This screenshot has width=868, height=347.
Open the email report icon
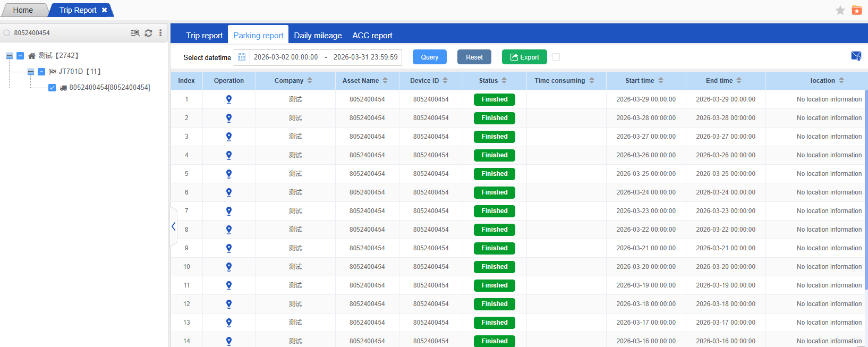coord(856,56)
